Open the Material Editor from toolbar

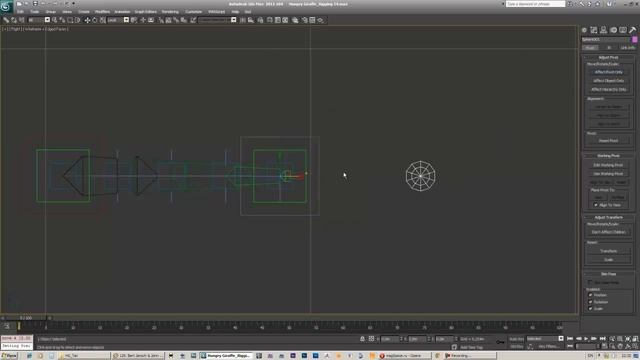295,20
